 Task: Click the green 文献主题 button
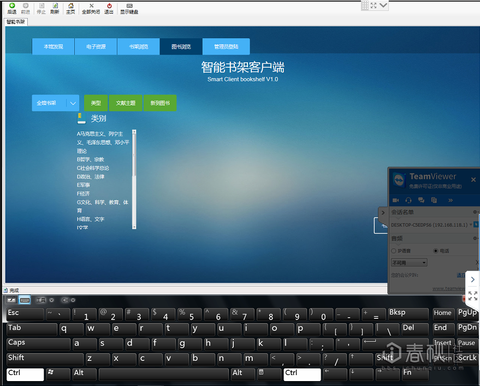click(x=126, y=103)
